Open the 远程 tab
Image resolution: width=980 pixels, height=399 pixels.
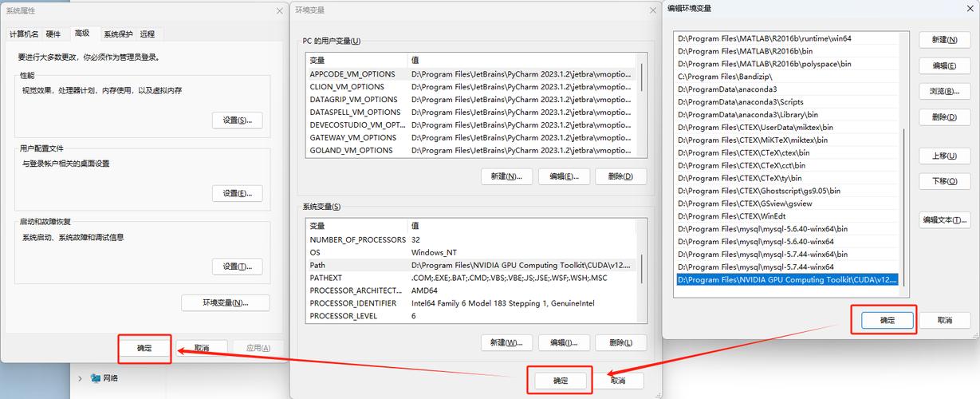tap(148, 34)
